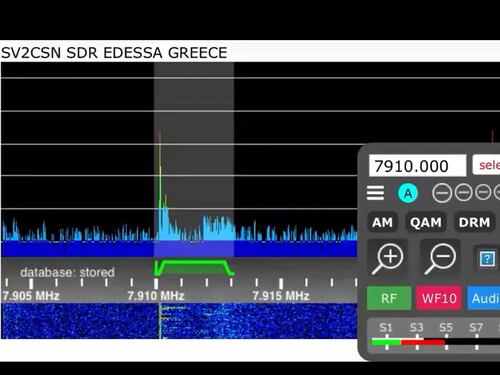Open the blue question mark help icon

(x=487, y=258)
